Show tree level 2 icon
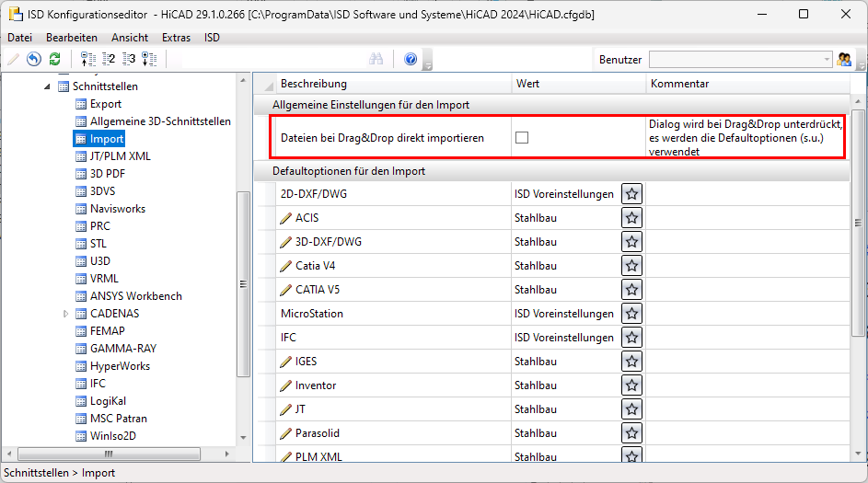Image resolution: width=868 pixels, height=483 pixels. (x=109, y=59)
